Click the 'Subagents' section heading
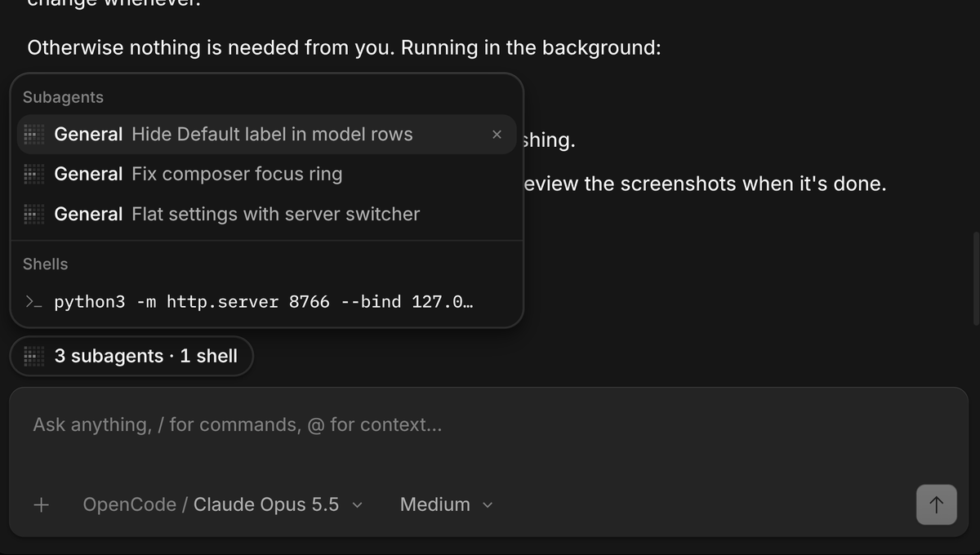This screenshot has width=980, height=555. click(63, 97)
